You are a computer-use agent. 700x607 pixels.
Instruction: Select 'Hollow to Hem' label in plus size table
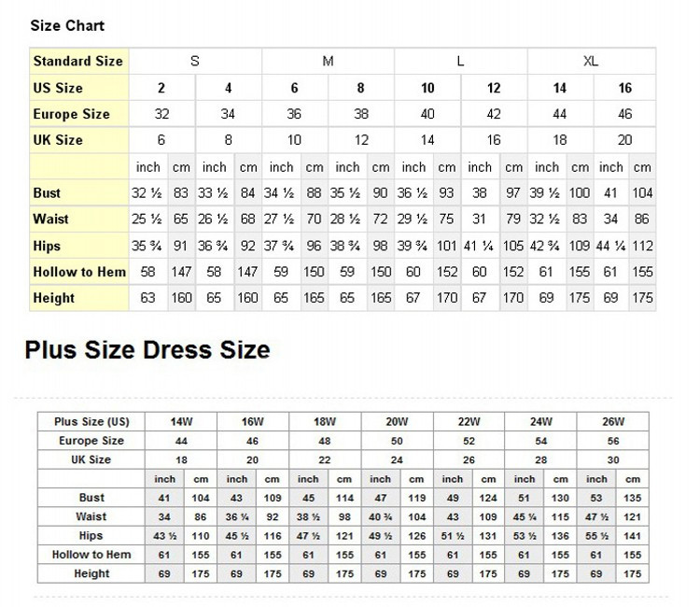(91, 555)
